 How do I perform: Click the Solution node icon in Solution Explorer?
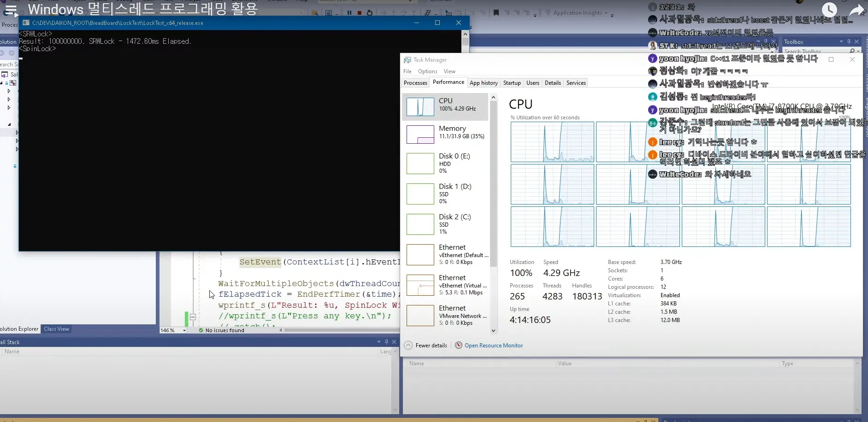5,74
